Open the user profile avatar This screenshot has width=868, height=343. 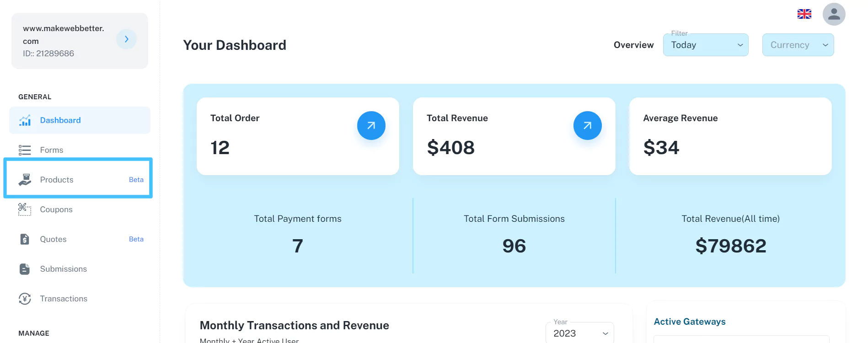tap(834, 14)
